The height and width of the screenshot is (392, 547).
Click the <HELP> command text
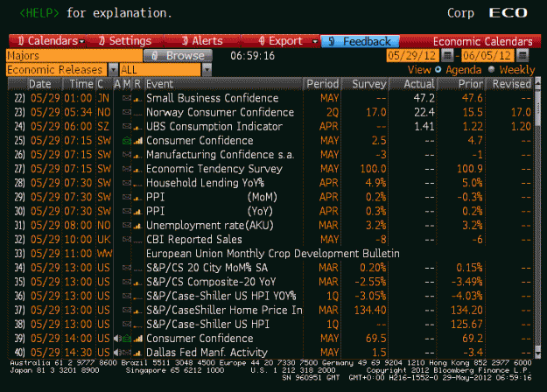coord(39,13)
